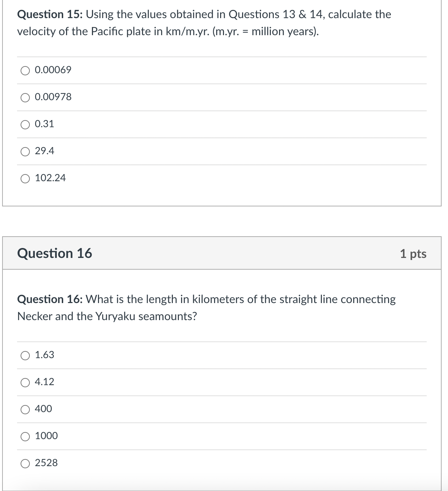
Task: Choose 0.31 as the plate velocity answer
Action: 24,124
